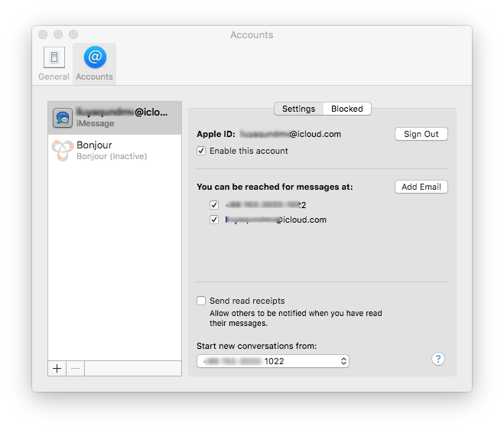This screenshot has height=430, width=504.
Task: Open the General preferences pane
Action: pyautogui.click(x=54, y=64)
